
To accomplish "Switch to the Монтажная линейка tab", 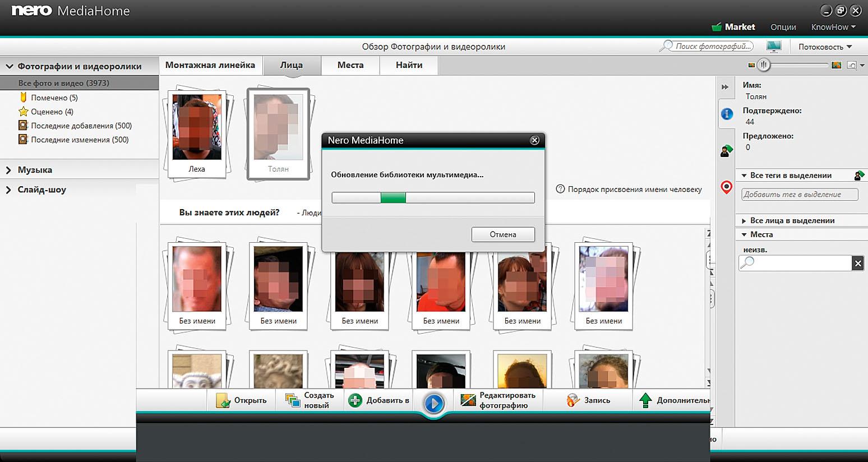I will point(210,65).
